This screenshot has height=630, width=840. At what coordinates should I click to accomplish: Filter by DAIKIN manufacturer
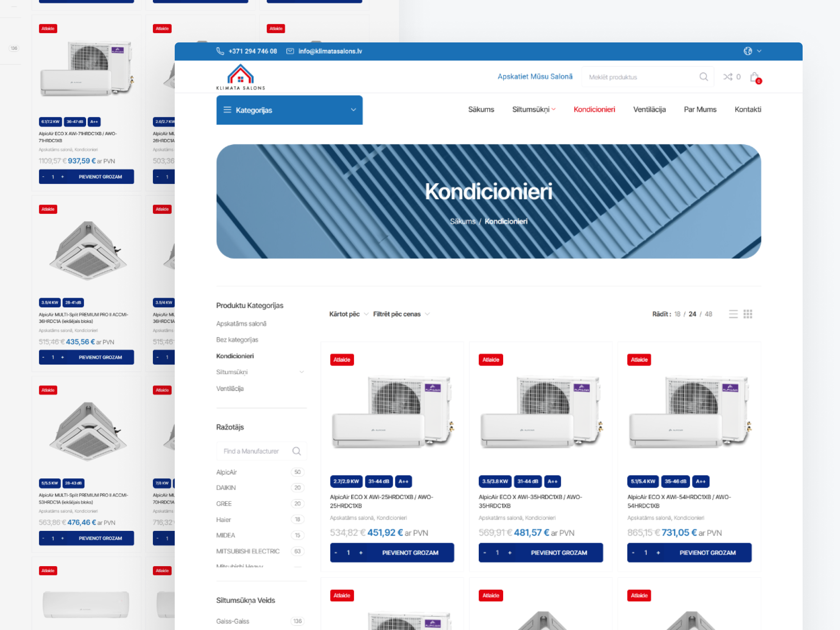pos(226,488)
